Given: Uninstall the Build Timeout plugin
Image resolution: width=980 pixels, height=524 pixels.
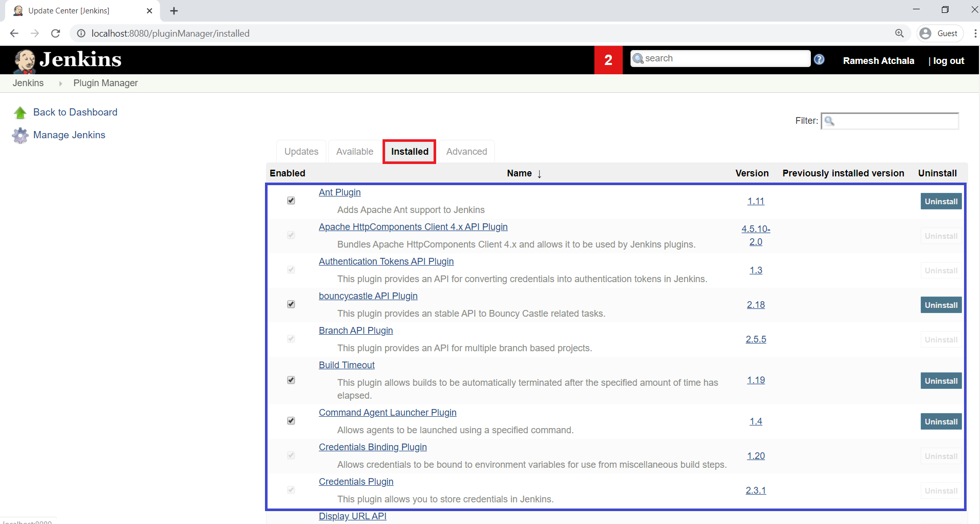Looking at the screenshot, I should tap(941, 381).
